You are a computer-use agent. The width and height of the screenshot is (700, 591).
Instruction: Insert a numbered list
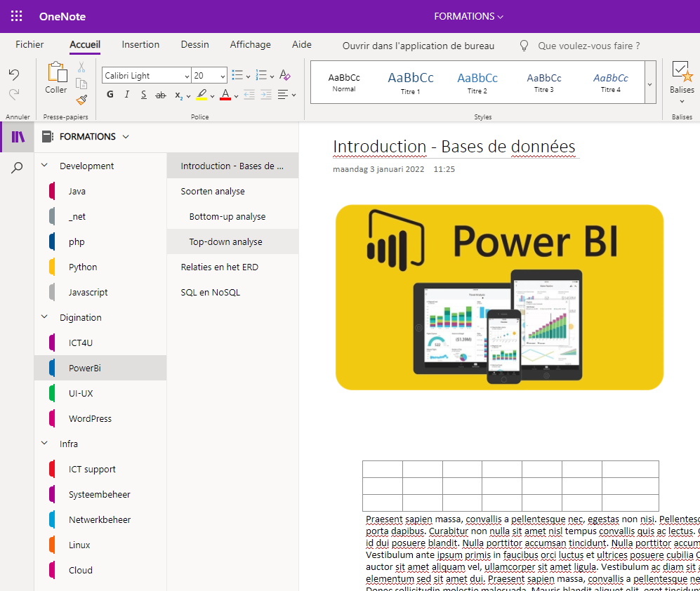click(261, 75)
